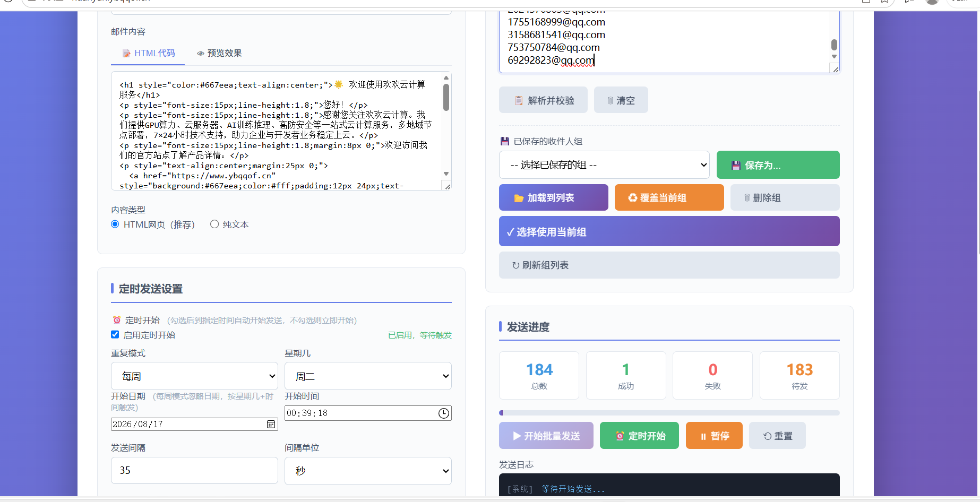The height and width of the screenshot is (502, 980).
Task: Click the 开始时间 field showing 00:39:18
Action: pyautogui.click(x=368, y=413)
